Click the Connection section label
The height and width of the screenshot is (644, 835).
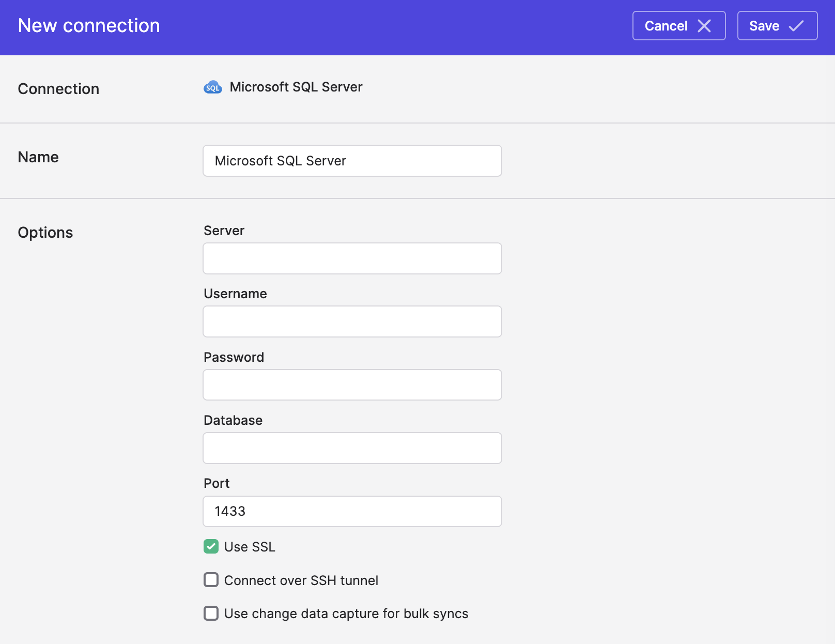(x=58, y=89)
